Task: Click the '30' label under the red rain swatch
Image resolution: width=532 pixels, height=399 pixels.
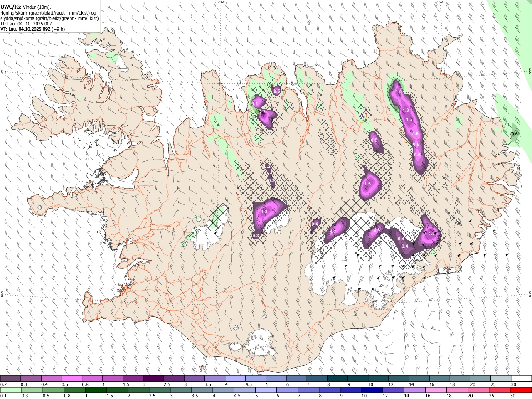Action: coord(513,396)
